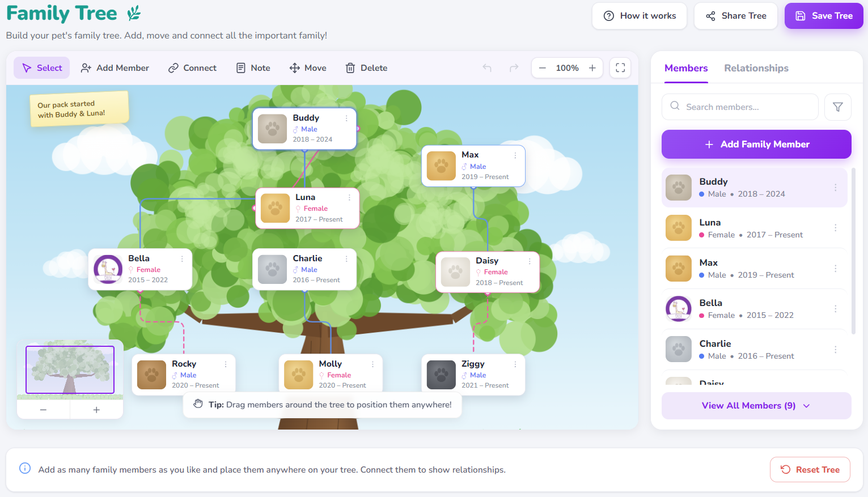Select the Buddy card on the tree
This screenshot has height=497, width=868.
(304, 129)
